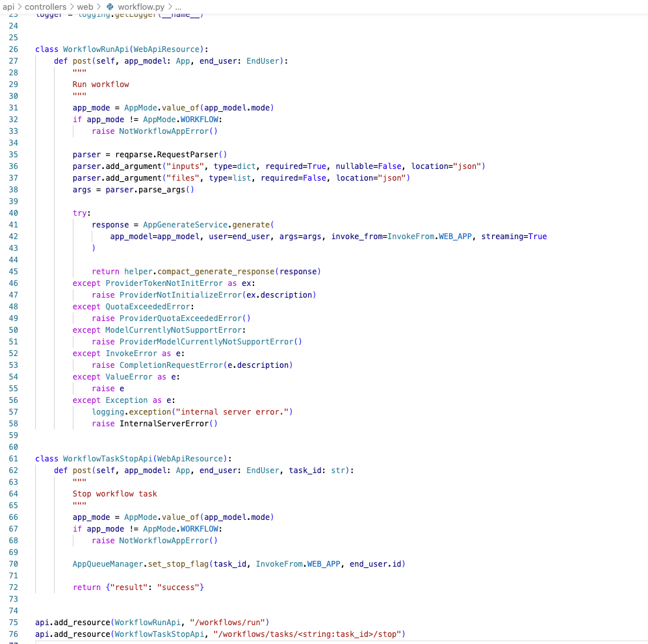Open the "controllers" breadcrumb dropdown
The height and width of the screenshot is (644, 648).
[44, 7]
